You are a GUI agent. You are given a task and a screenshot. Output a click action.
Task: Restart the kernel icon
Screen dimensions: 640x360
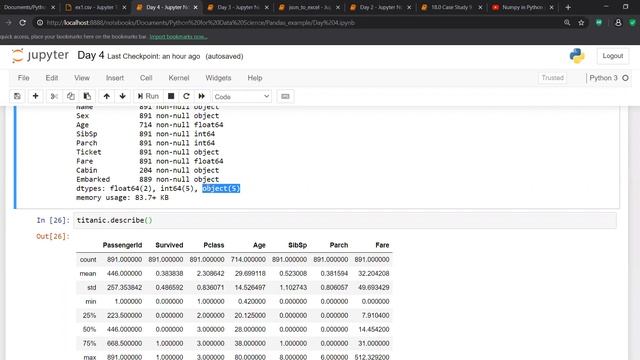pyautogui.click(x=186, y=96)
